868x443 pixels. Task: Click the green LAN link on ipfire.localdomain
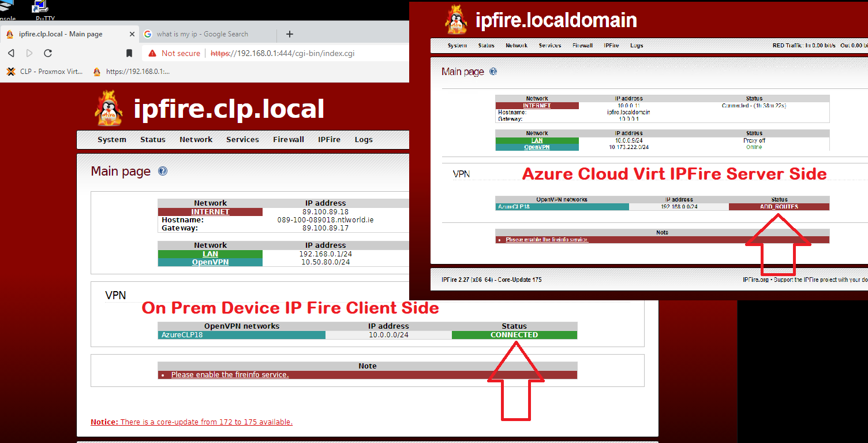click(537, 140)
